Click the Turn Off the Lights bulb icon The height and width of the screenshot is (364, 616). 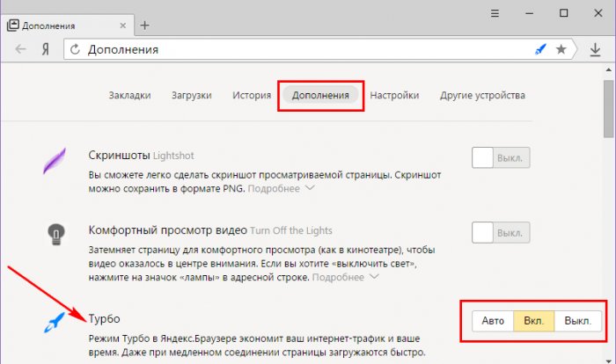pyautogui.click(x=55, y=234)
